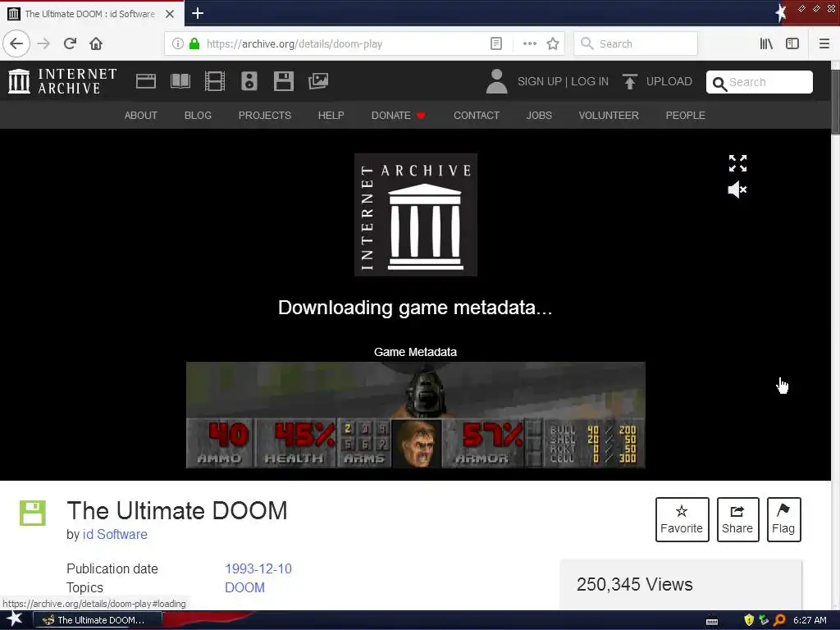Close The Ultimate DOOM tab

click(x=170, y=14)
